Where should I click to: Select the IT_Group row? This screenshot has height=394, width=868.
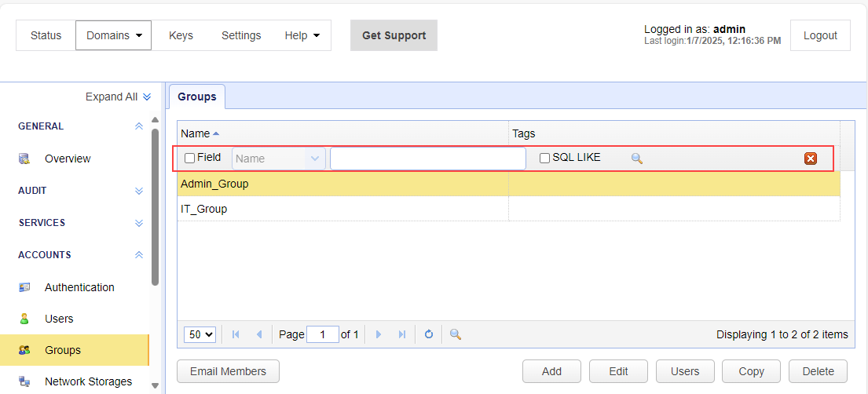(342, 209)
